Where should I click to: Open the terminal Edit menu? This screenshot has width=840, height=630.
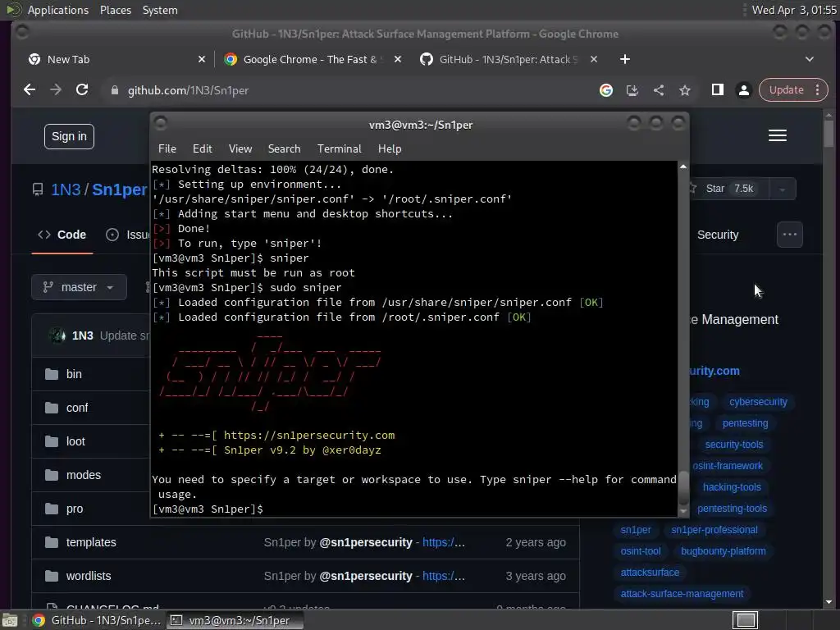[x=202, y=149]
